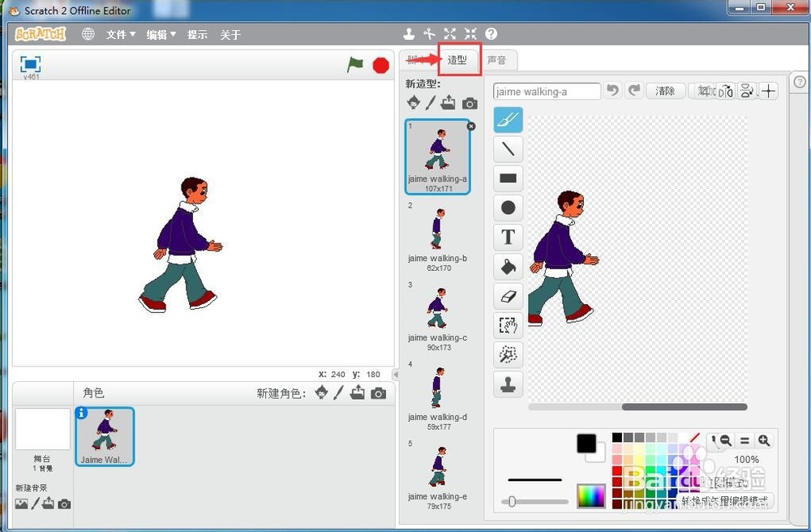The image size is (811, 532).
Task: Paint a new sprite
Action: [x=338, y=393]
